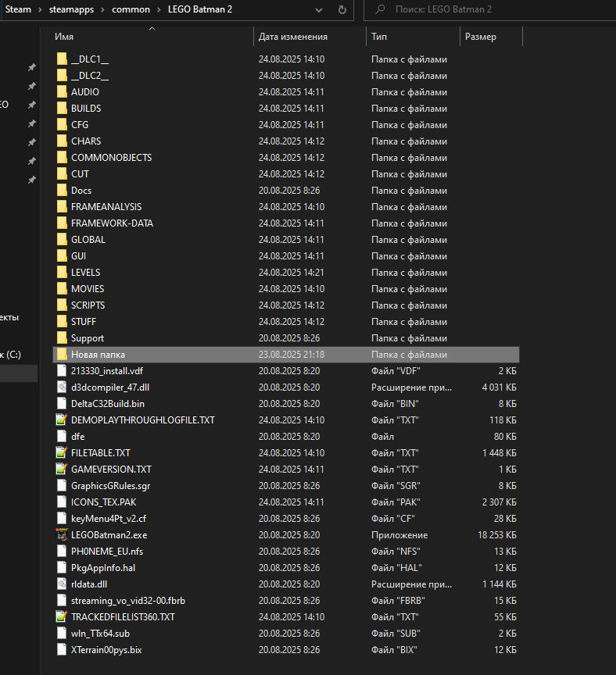Click the search magnifier icon

click(380, 9)
